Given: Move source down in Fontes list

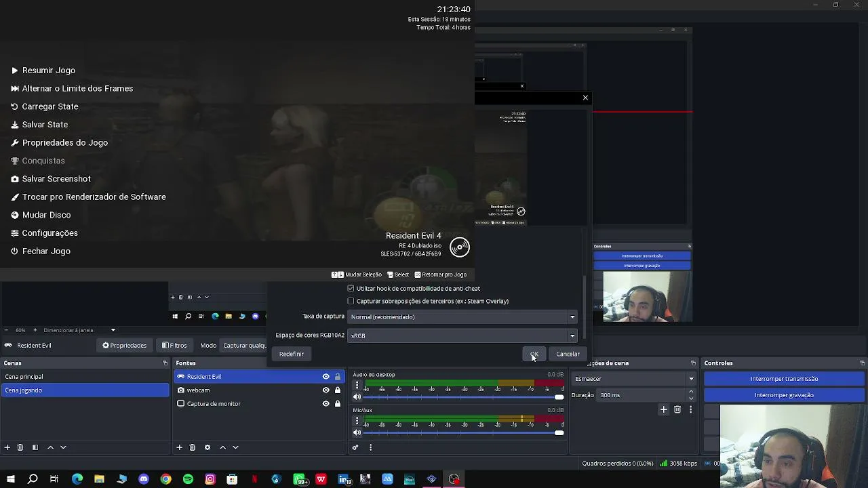Looking at the screenshot, I should (235, 447).
